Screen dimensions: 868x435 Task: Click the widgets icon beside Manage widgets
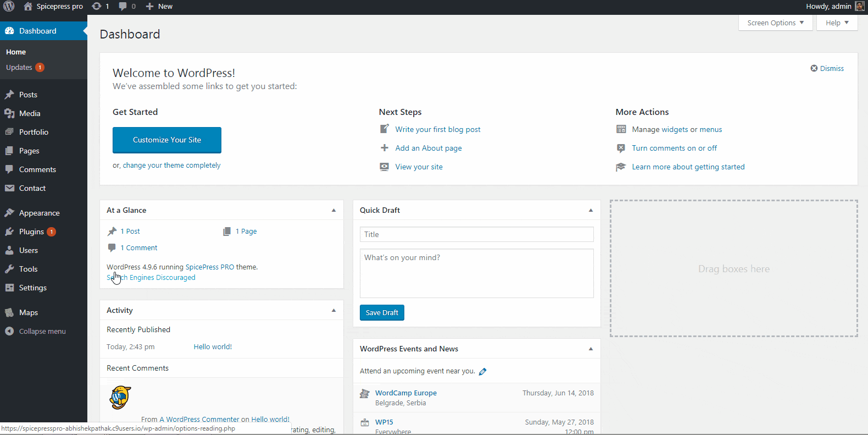[621, 129]
